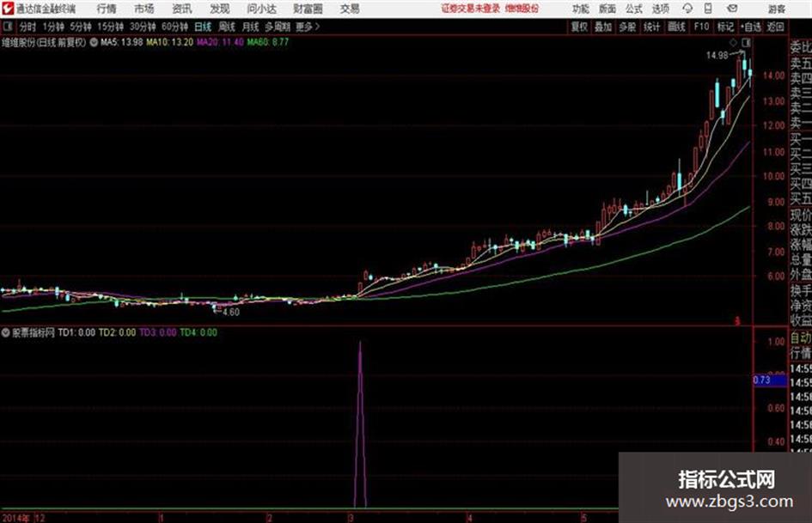Viewport: 812px width, 523px height.
Task: Open the 发现 menu
Action: (x=220, y=9)
